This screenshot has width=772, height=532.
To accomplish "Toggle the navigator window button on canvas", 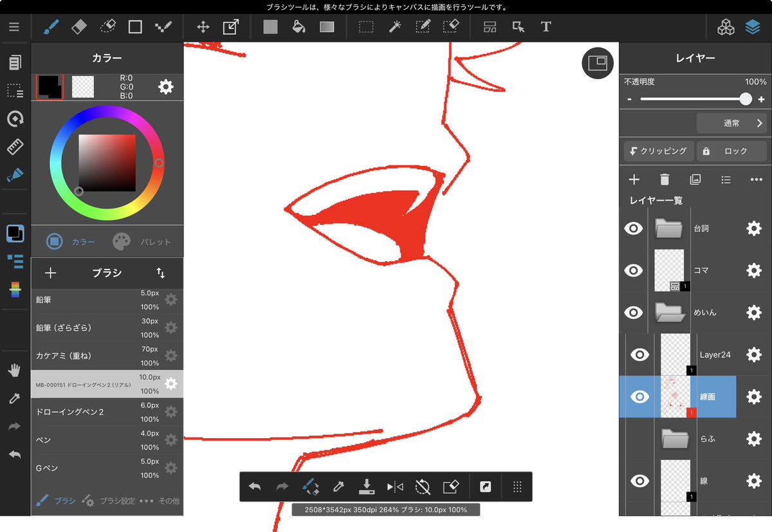I will click(598, 62).
